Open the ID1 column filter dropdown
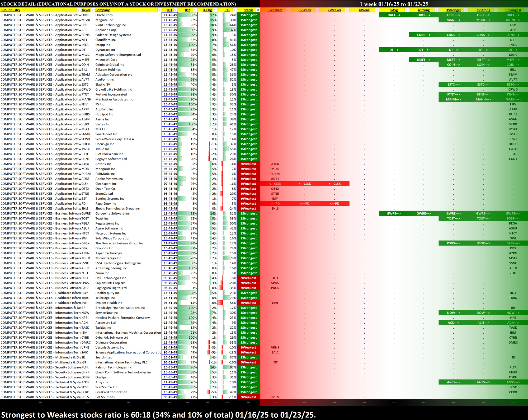 coord(175,10)
